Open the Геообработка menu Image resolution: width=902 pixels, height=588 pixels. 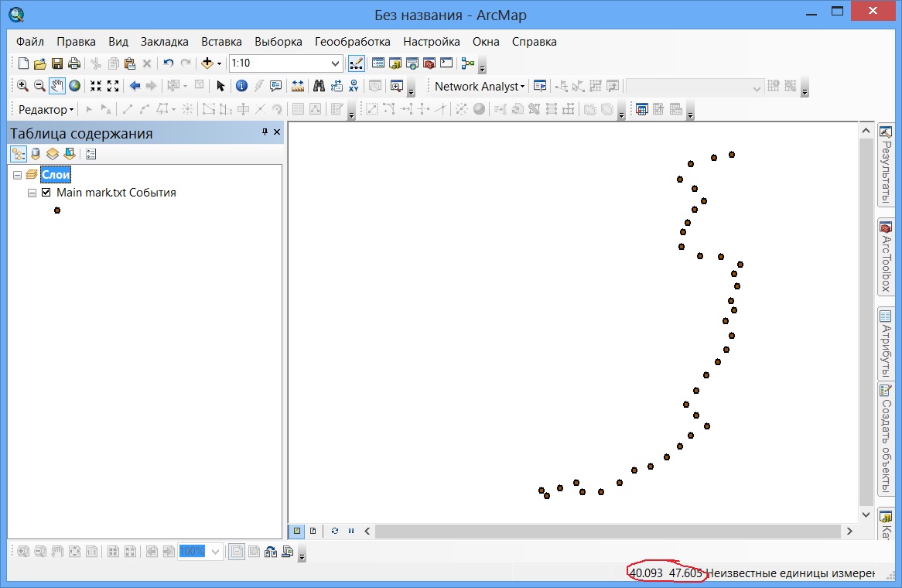[x=352, y=42]
